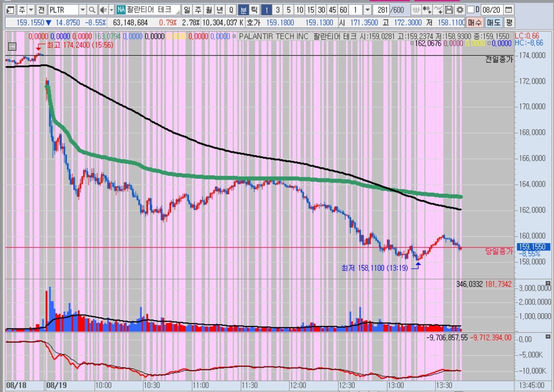
Task: Click the volume pane corner button
Action: tap(548, 284)
